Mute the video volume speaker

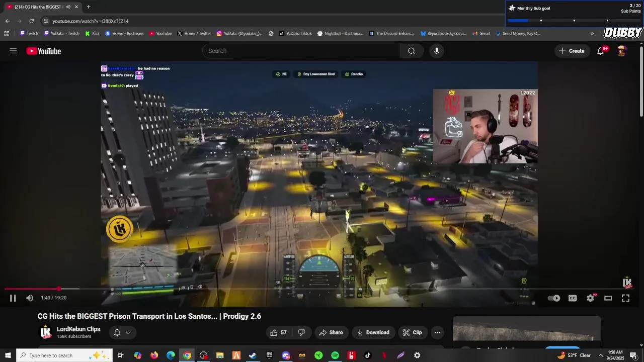coord(30,298)
